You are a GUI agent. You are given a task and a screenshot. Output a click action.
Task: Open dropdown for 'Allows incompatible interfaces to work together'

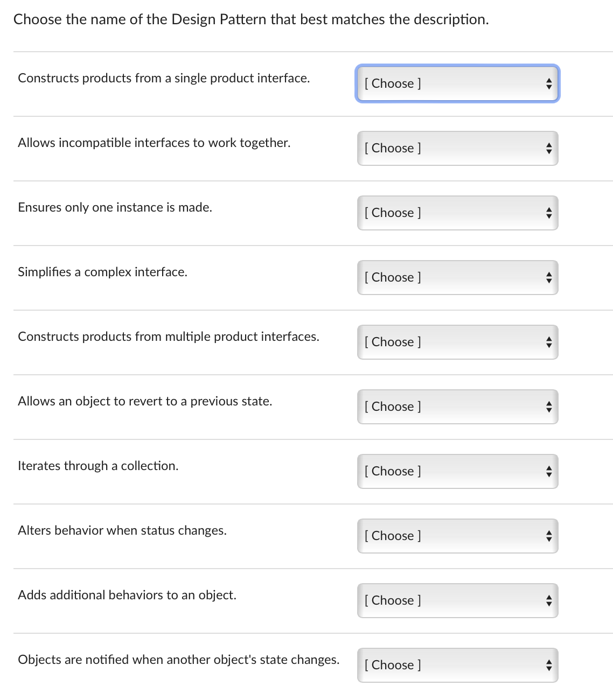[x=457, y=148]
